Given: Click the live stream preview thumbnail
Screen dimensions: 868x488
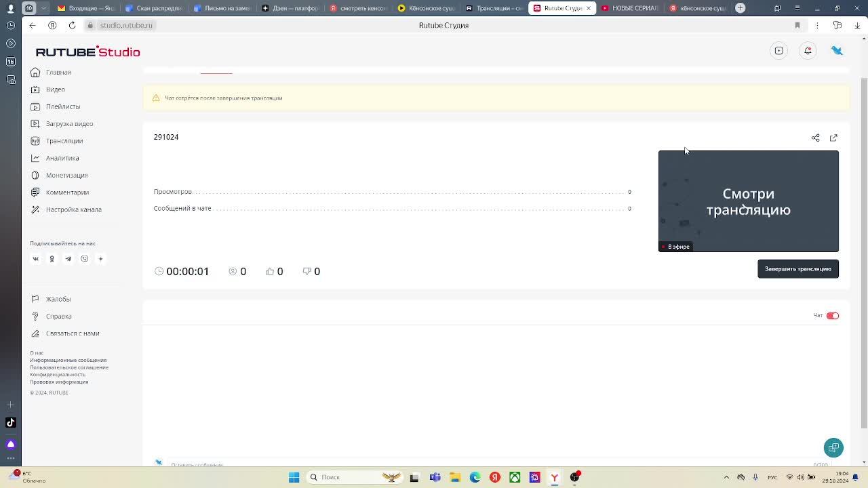Looking at the screenshot, I should 749,201.
